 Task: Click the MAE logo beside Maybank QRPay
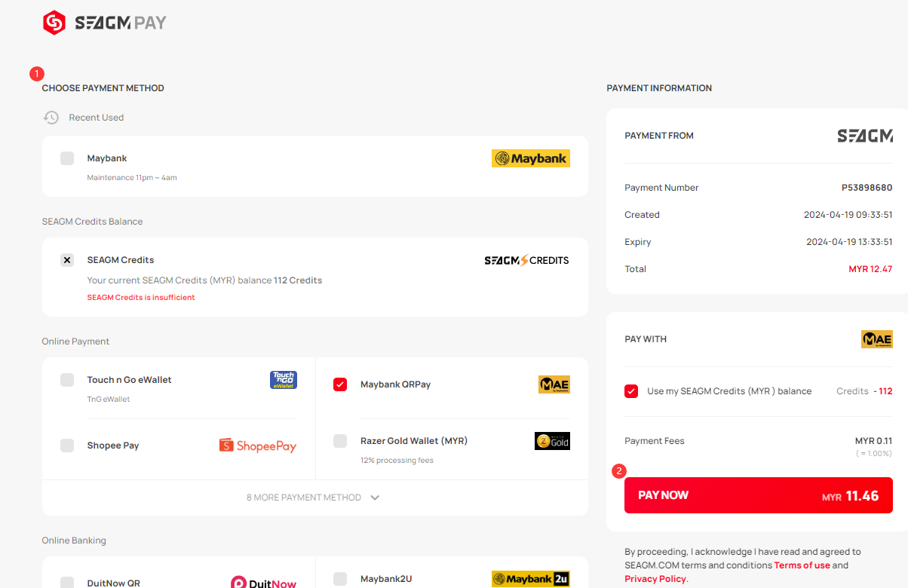coord(554,384)
